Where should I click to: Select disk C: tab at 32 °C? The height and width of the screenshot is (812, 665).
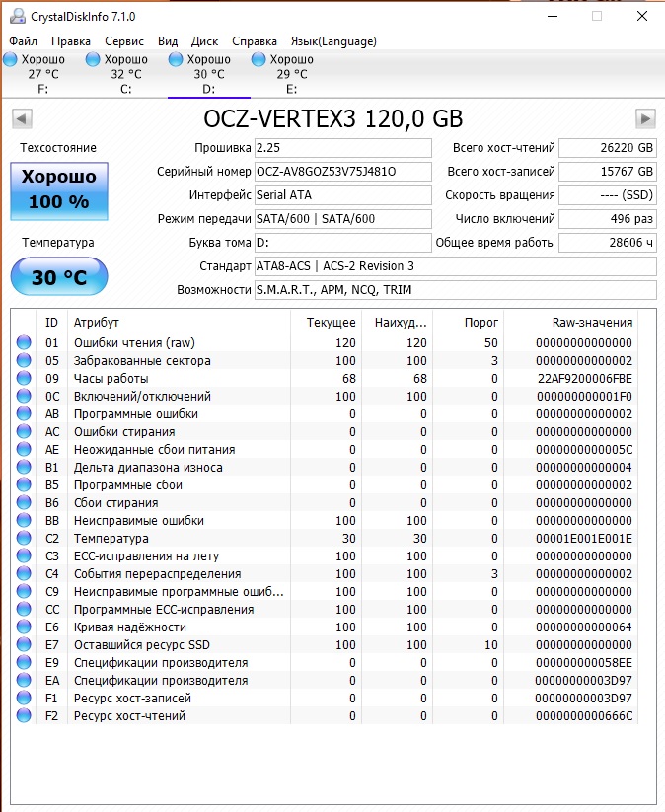[x=126, y=74]
